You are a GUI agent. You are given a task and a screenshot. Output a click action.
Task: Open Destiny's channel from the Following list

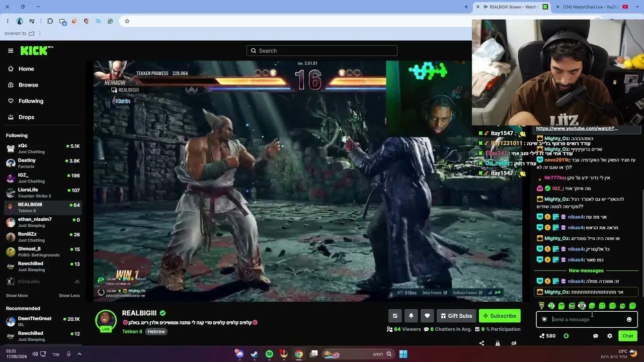coord(43,163)
